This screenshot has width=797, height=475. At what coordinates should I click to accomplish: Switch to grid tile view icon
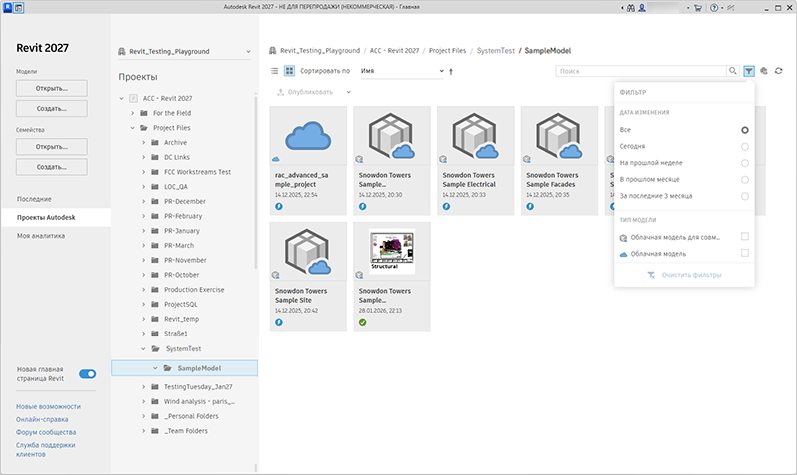coord(289,71)
